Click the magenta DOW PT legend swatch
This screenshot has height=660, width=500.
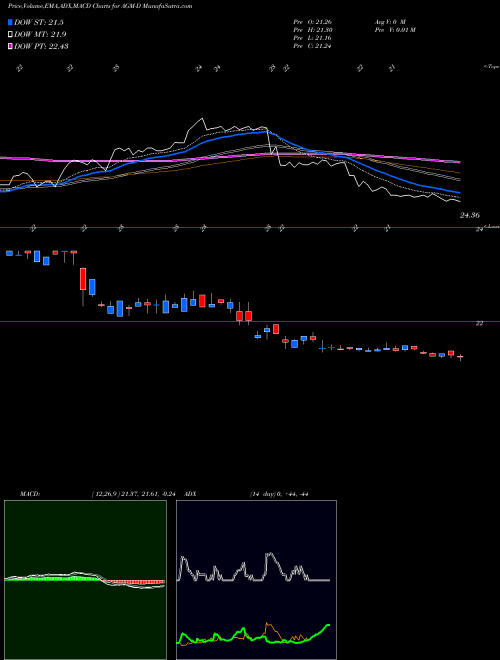10,46
